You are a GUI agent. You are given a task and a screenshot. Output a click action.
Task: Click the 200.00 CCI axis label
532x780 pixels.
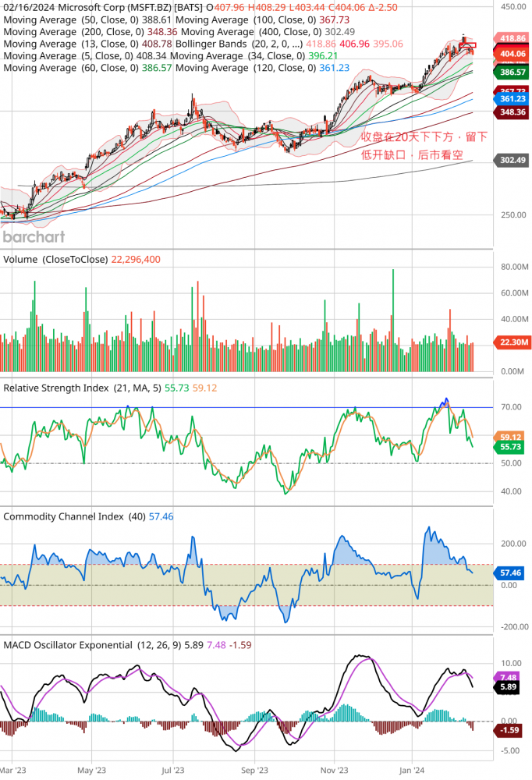point(513,544)
